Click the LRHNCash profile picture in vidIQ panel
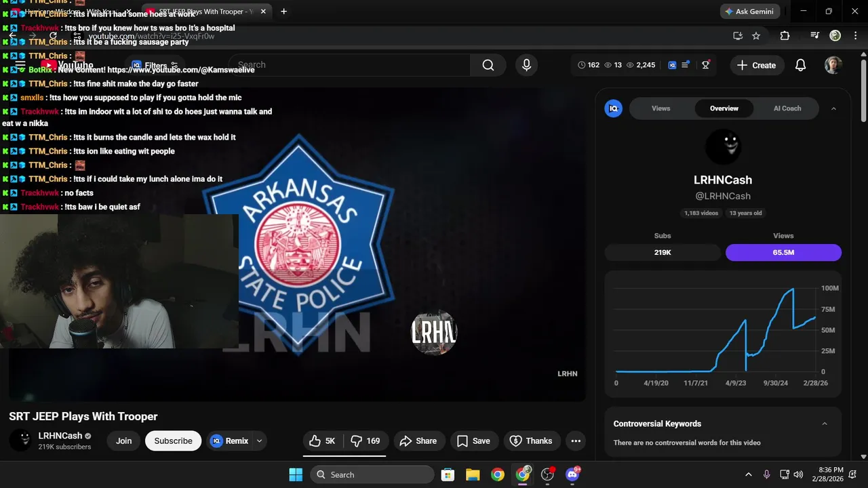The height and width of the screenshot is (488, 868). [723, 146]
